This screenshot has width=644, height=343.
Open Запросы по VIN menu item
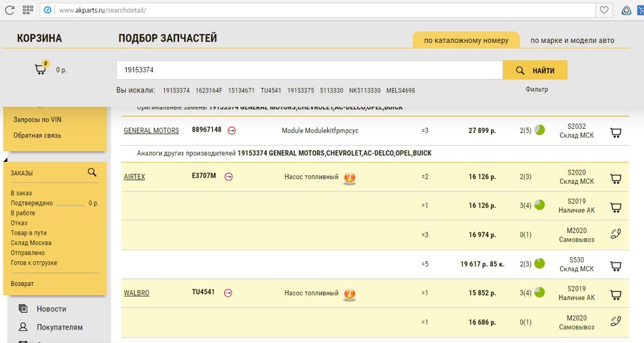coord(38,119)
